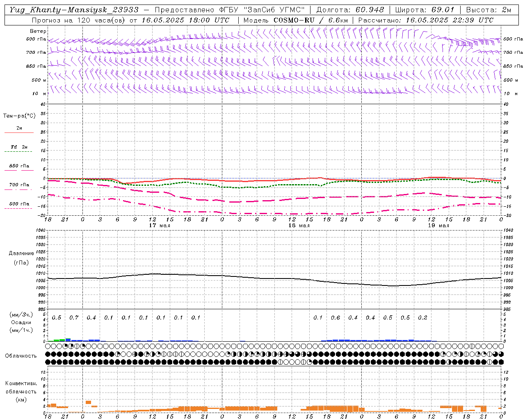Click the Рассчитано: 16.05.2025 22:39 UTC text
Viewport: 525px width, 420px height.
[x=426, y=20]
